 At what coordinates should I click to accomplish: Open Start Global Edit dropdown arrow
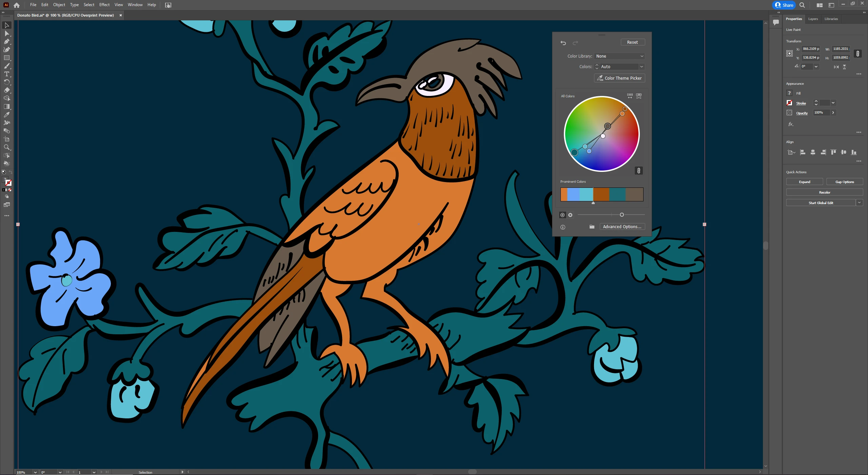coord(859,203)
